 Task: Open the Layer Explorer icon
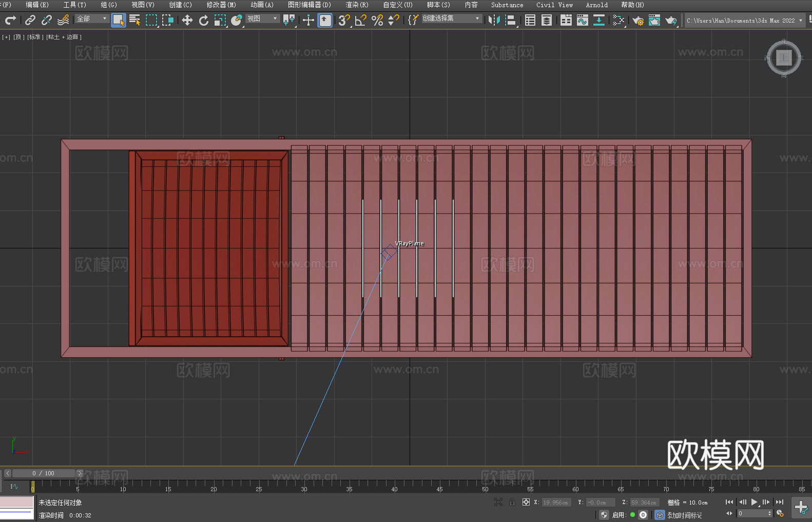pos(547,20)
